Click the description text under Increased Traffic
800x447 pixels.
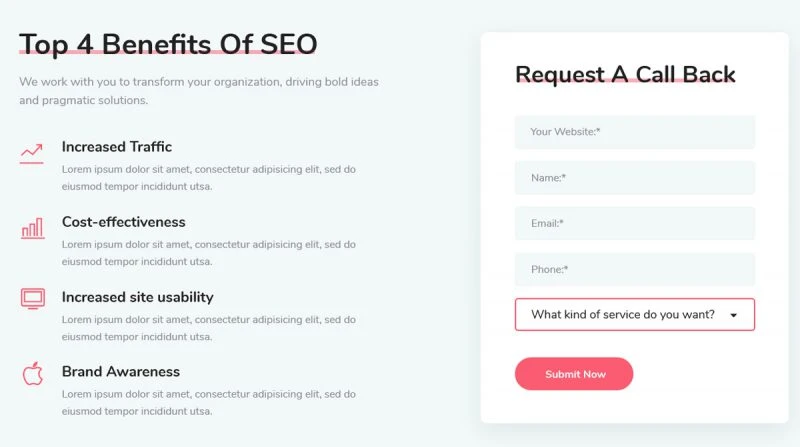pos(208,178)
